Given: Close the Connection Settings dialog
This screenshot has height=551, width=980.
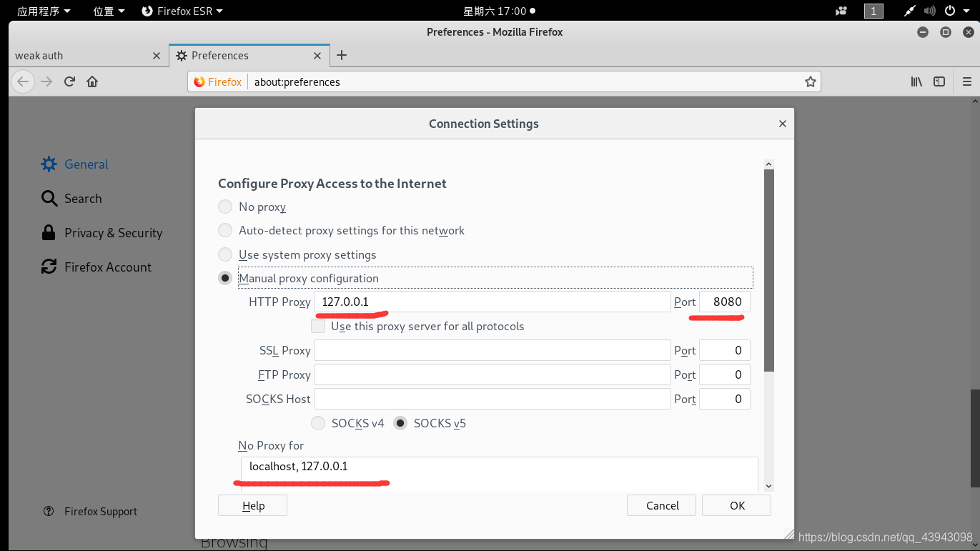Looking at the screenshot, I should click(x=782, y=124).
